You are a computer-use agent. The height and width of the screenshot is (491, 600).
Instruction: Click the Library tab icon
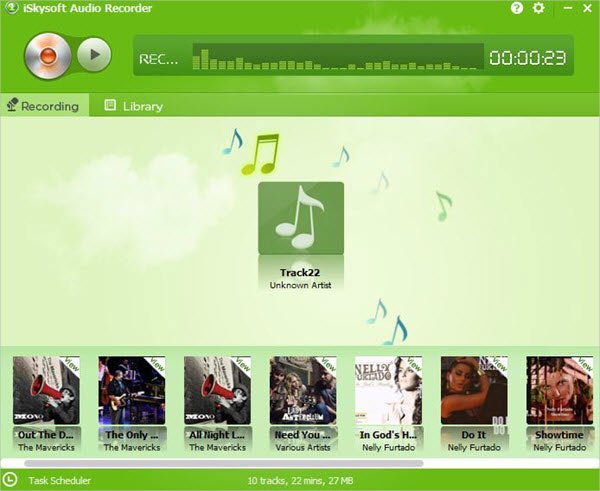(x=110, y=105)
